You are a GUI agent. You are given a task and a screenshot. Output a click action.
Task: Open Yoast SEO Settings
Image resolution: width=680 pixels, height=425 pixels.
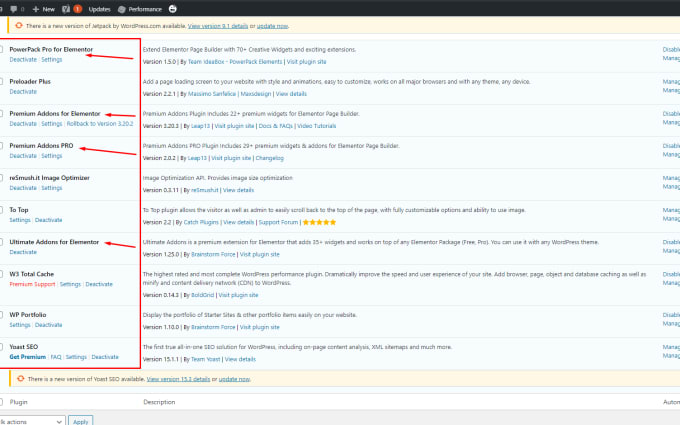click(76, 357)
